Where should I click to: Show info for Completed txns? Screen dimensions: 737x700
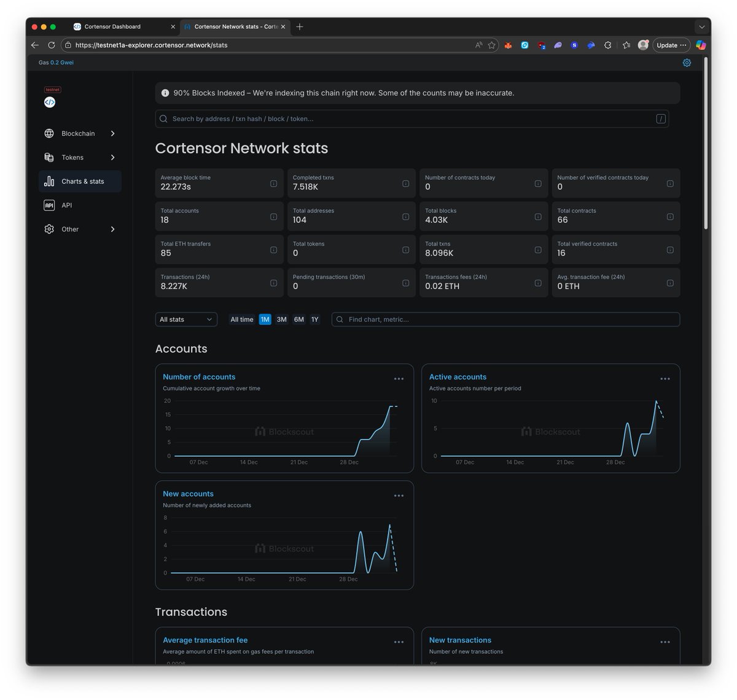[x=405, y=184]
